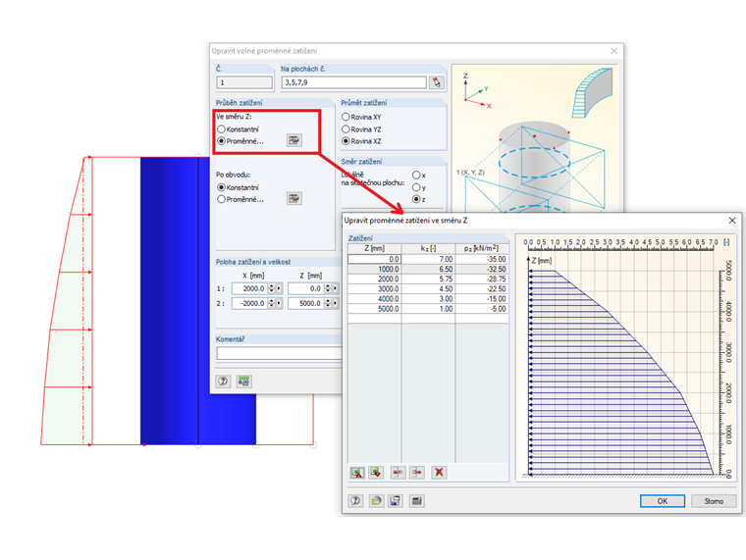Click spinner of Z field for point 1

coord(327,288)
